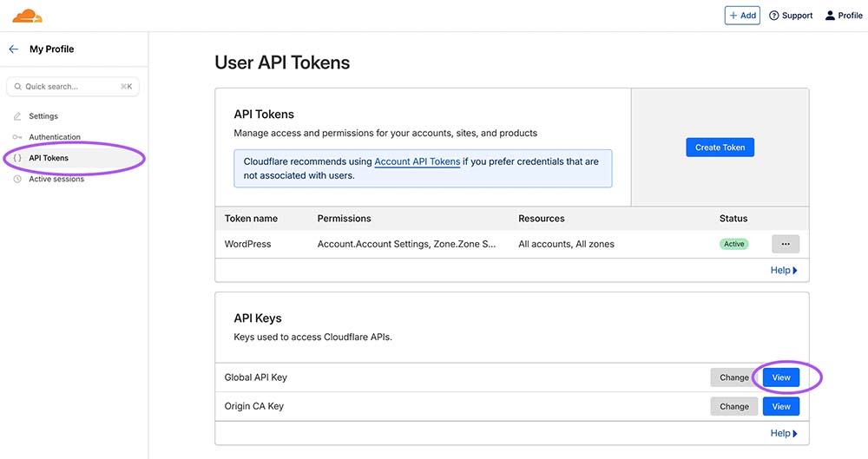Expand Help under the API Keys section
Image resolution: width=868 pixels, height=459 pixels.
point(784,433)
